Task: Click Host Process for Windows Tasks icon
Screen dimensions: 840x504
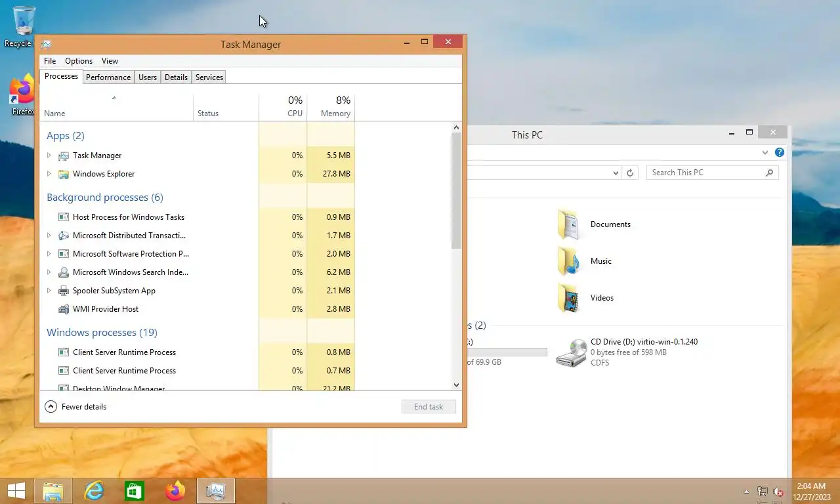Action: coord(64,217)
